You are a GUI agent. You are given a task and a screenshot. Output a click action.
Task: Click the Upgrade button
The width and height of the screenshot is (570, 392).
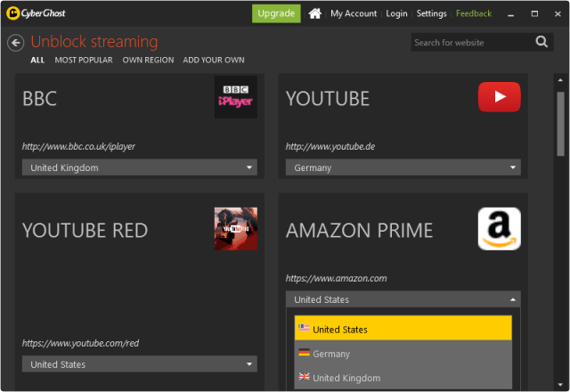[276, 13]
